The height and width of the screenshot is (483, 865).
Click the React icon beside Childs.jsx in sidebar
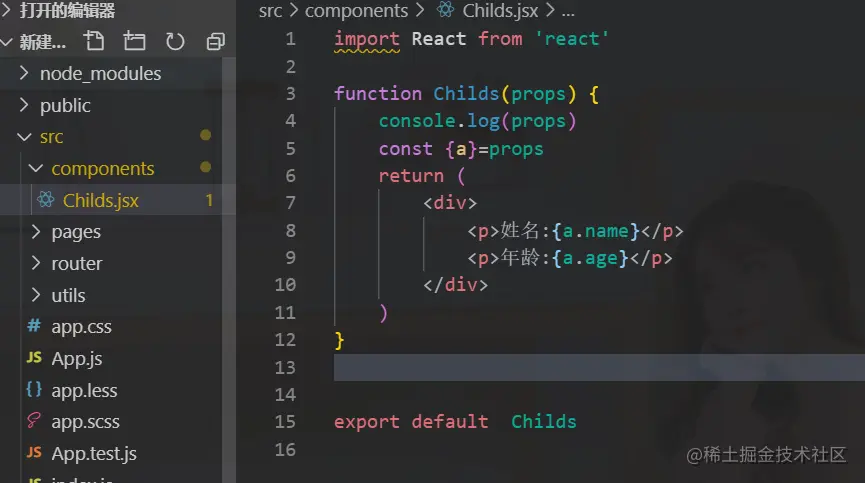pyautogui.click(x=46, y=200)
